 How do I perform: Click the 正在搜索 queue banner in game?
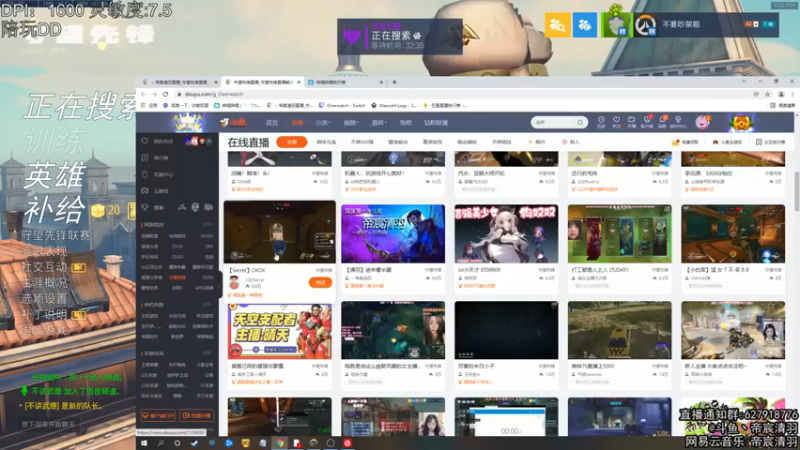coord(400,37)
